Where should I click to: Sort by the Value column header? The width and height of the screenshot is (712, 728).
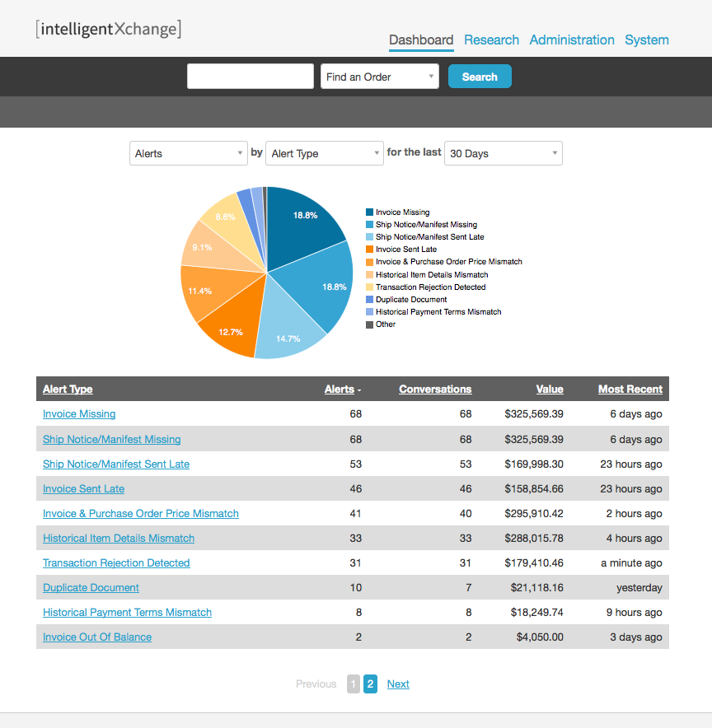click(549, 389)
